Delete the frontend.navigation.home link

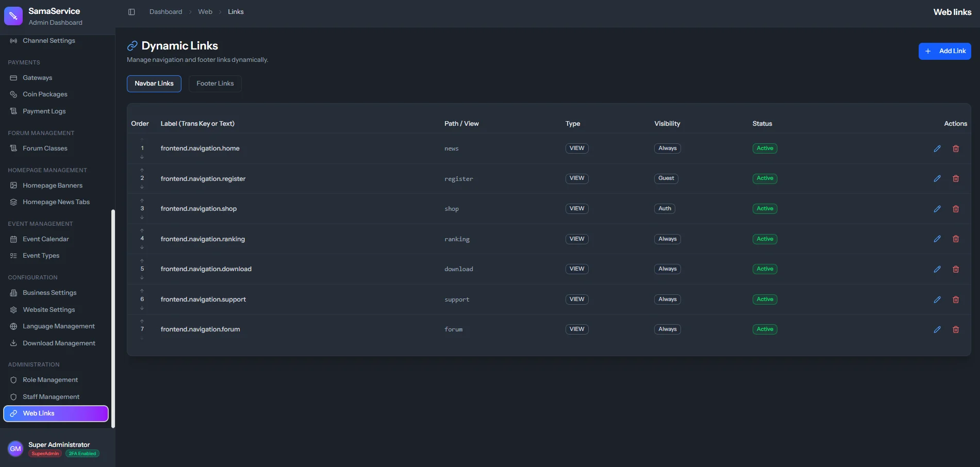click(x=956, y=148)
